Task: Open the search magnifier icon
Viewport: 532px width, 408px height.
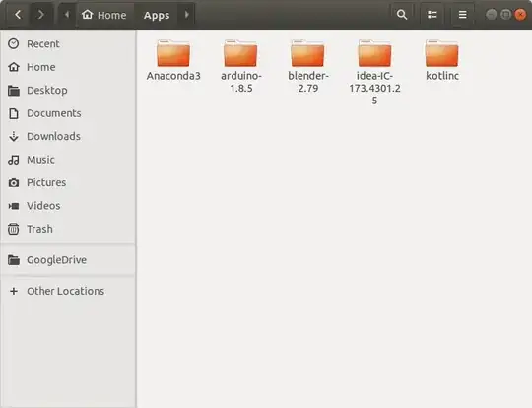Action: 402,15
